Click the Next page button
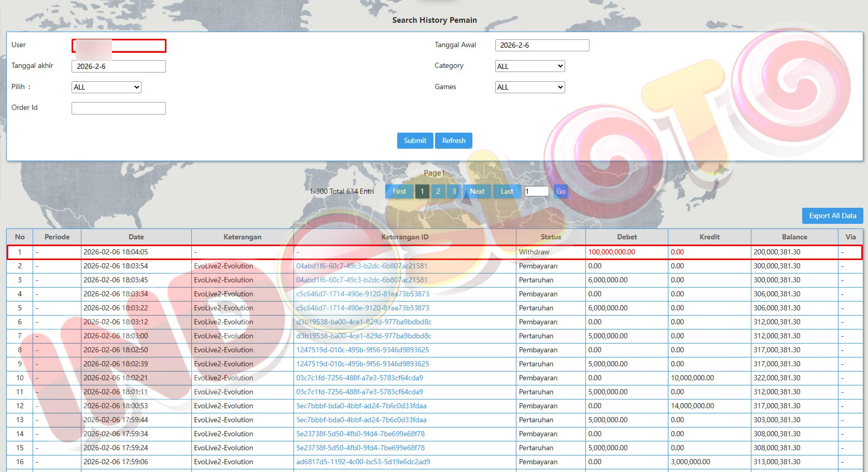Screen dimensions: 868x472 (x=477, y=191)
